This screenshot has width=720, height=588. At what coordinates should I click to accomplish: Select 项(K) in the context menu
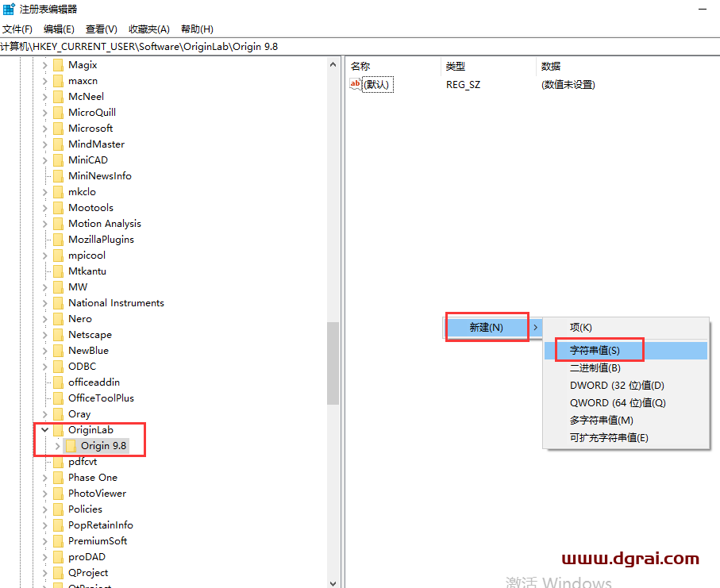(x=582, y=327)
